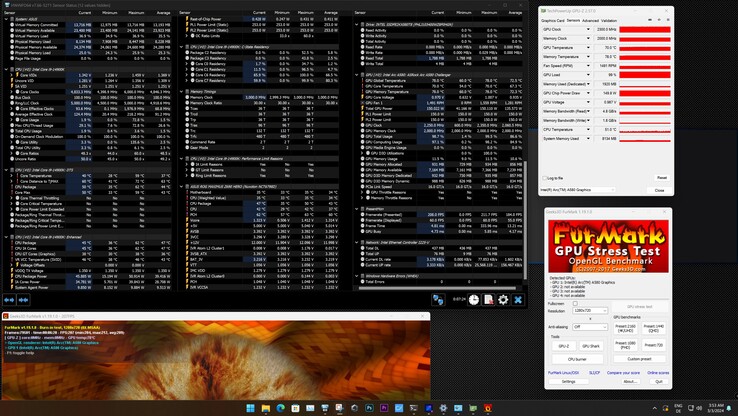Show hidden tray icons chevron
This screenshot has width=738, height=416.
654,408
